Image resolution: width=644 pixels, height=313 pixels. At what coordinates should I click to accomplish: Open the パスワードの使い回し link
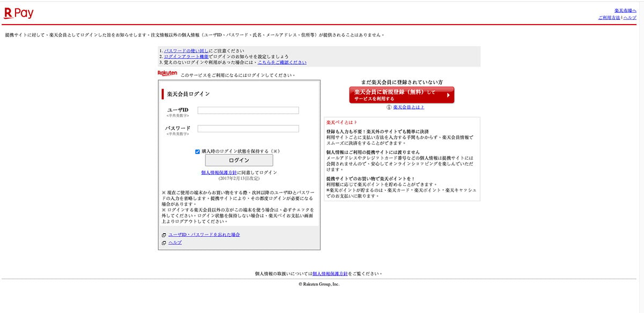186,50
